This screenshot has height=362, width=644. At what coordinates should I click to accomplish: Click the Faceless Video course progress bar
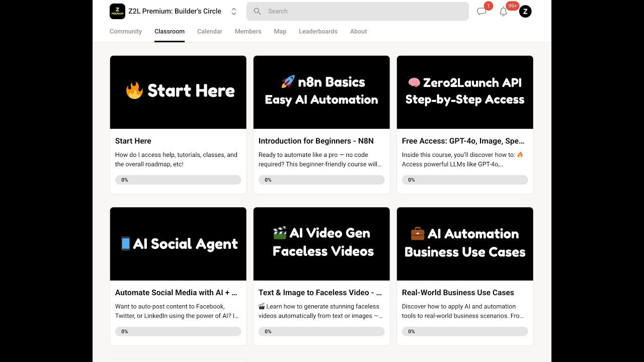321,331
